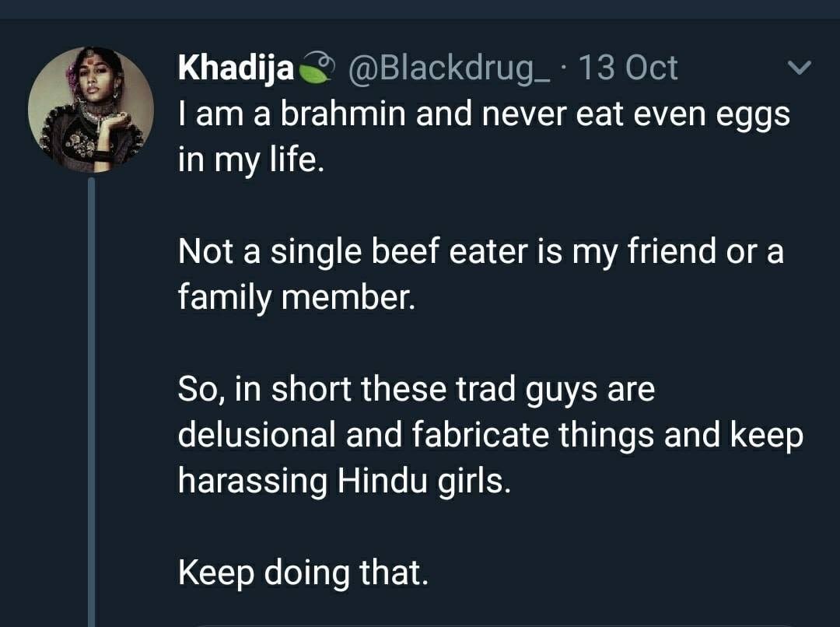Open the Khadija display name link
Viewport: 840px width, 627px height.
coord(236,68)
